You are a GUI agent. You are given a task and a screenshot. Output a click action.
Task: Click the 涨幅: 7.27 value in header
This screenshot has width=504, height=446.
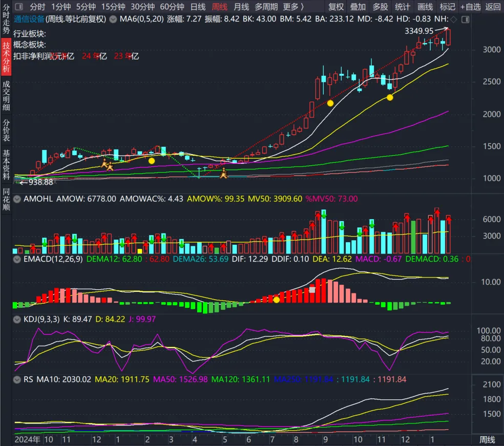click(x=184, y=19)
